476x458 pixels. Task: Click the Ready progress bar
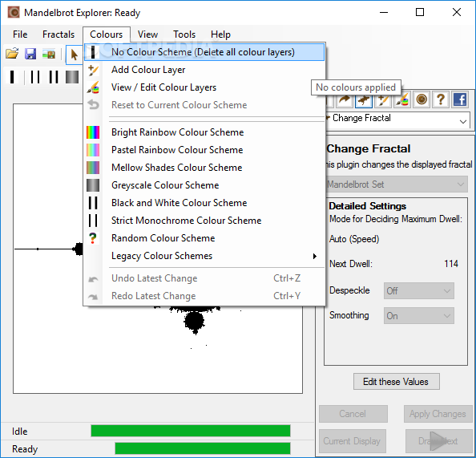pyautogui.click(x=203, y=448)
